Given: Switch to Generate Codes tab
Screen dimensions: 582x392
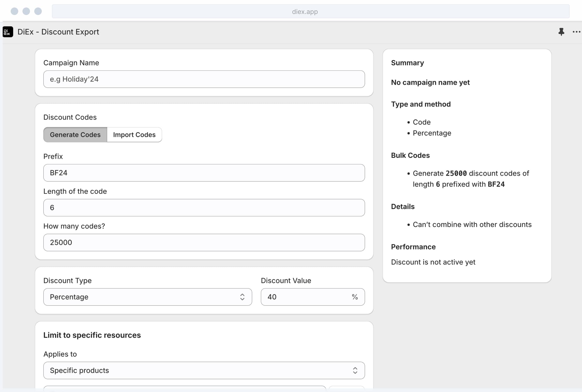Looking at the screenshot, I should tap(75, 135).
